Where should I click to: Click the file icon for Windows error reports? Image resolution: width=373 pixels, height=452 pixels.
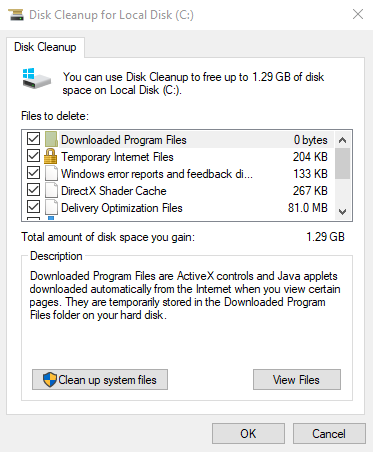(51, 173)
